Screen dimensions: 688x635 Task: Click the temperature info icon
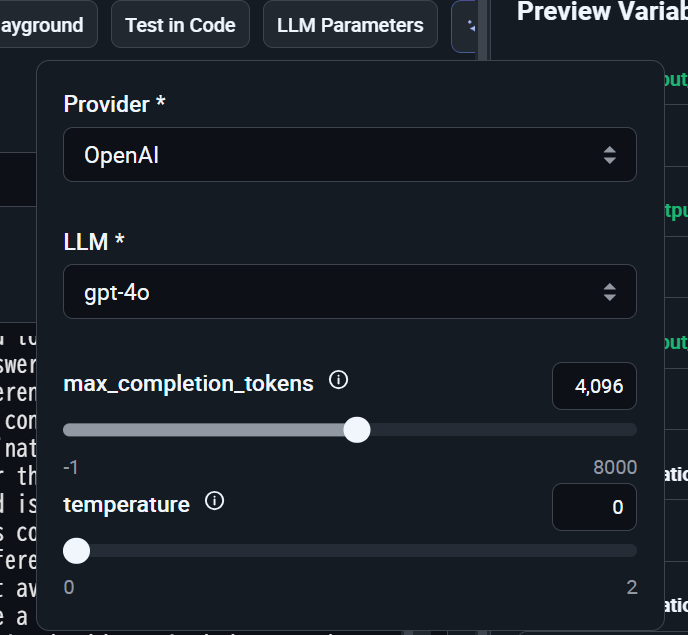pos(214,501)
